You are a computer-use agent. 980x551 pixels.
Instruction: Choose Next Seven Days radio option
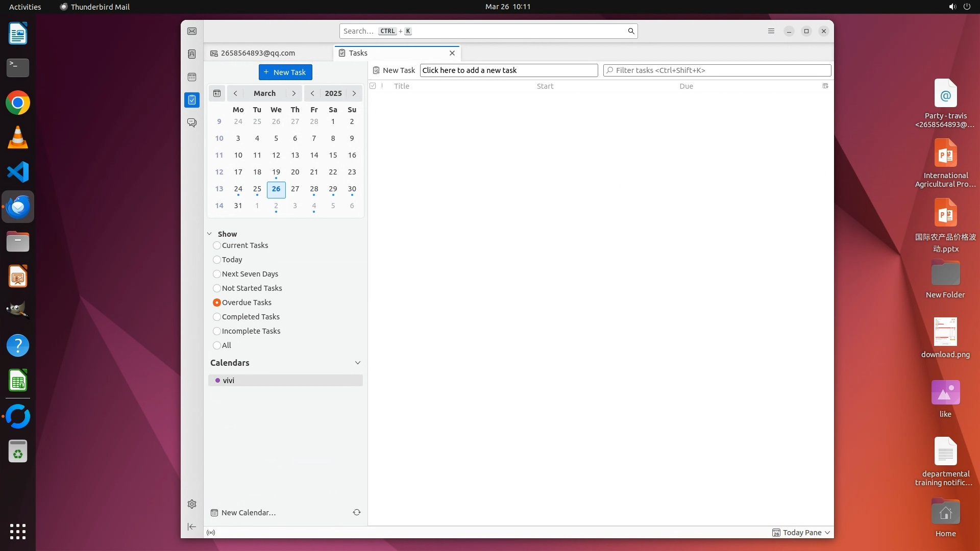(217, 274)
